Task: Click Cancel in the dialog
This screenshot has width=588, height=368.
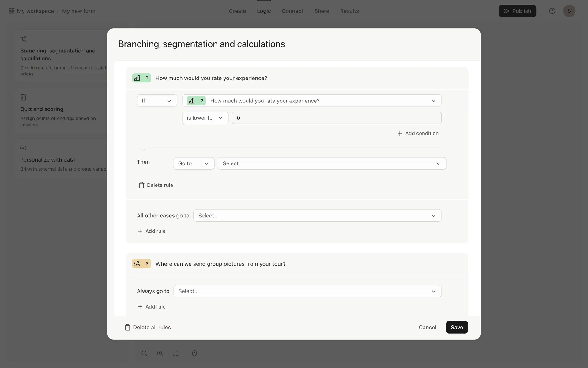Action: pyautogui.click(x=427, y=328)
